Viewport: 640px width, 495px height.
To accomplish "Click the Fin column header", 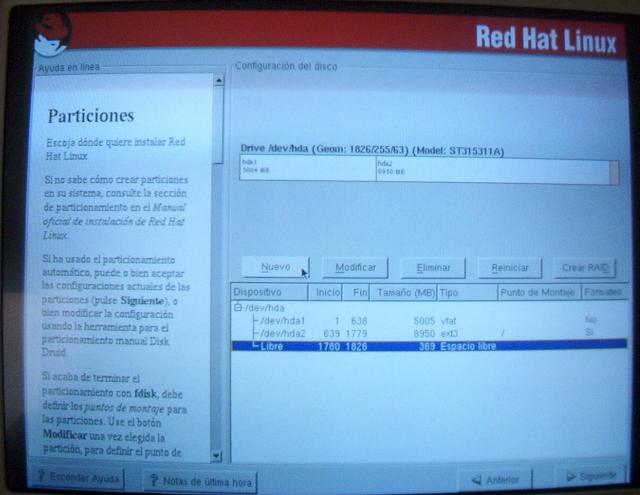I will tap(356, 292).
